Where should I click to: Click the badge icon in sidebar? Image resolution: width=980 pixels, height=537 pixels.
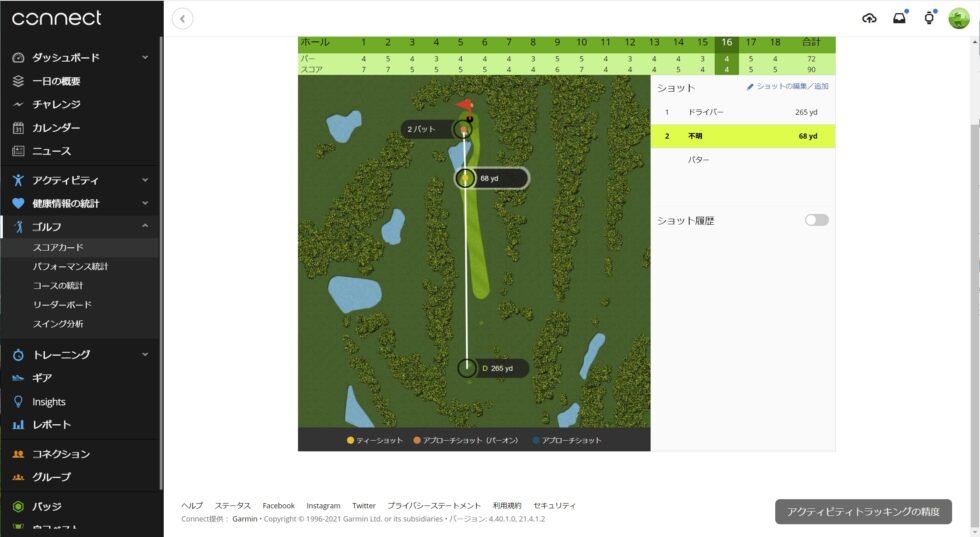tap(18, 507)
